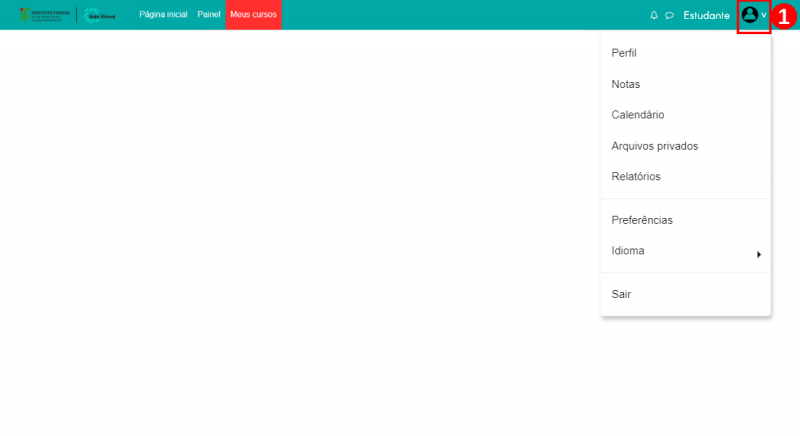Open the messages speech bubble icon
This screenshot has width=800, height=436.
pos(669,15)
